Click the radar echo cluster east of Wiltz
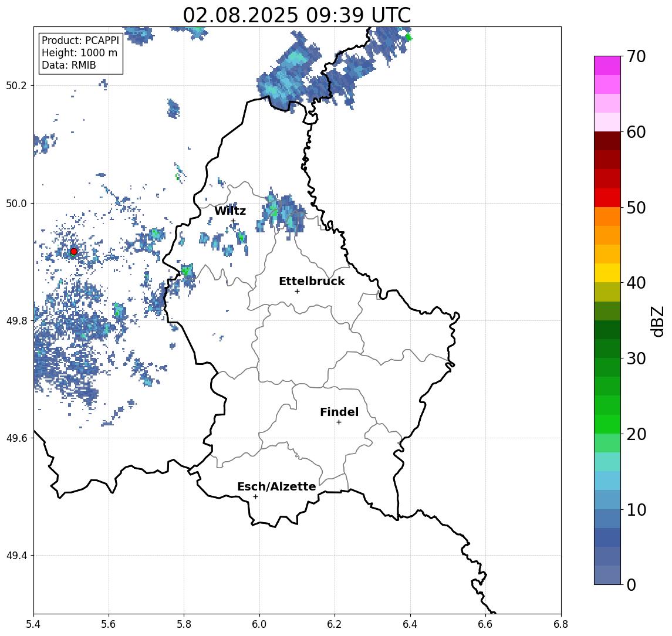The width and height of the screenshot is (672, 636). pyautogui.click(x=282, y=213)
